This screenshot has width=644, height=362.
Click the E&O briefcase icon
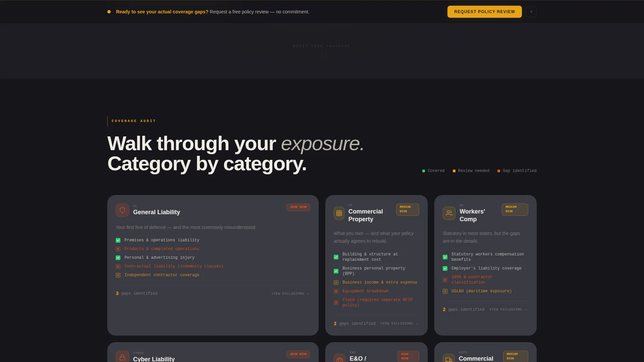[340, 358]
